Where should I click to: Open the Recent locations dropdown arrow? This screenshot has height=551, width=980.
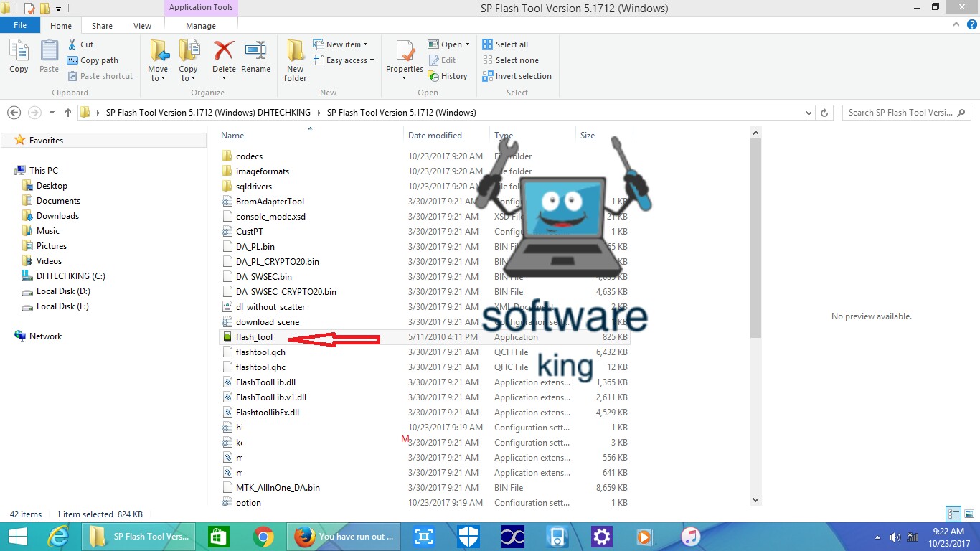pyautogui.click(x=52, y=113)
